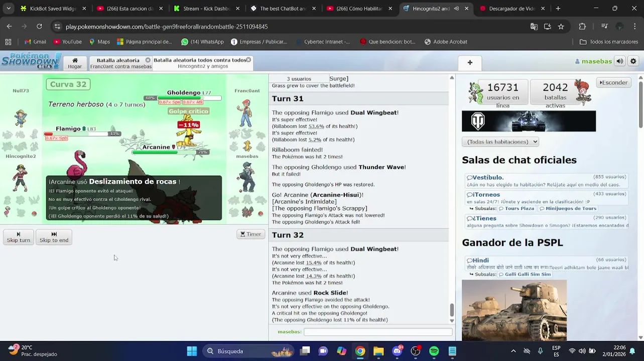Open Gmail bookmark
Screen dimensions: 644x361
35,42
